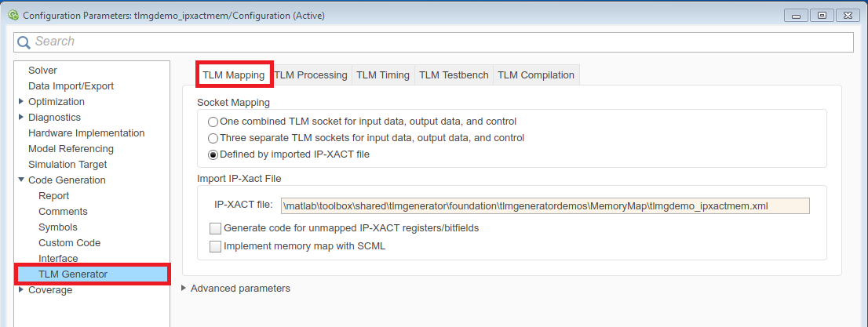Toggle Implement memory map with SCML

pyautogui.click(x=216, y=246)
